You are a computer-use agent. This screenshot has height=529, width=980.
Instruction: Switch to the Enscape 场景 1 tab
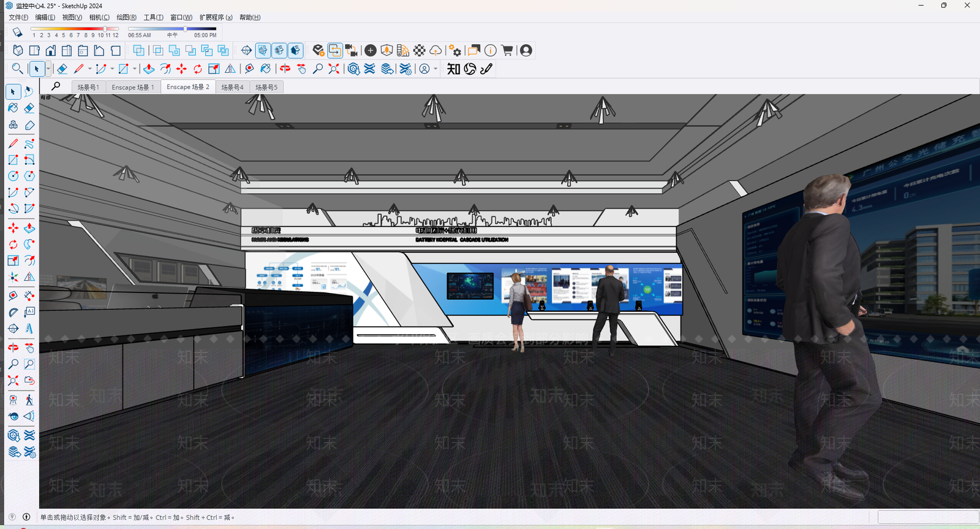click(133, 87)
